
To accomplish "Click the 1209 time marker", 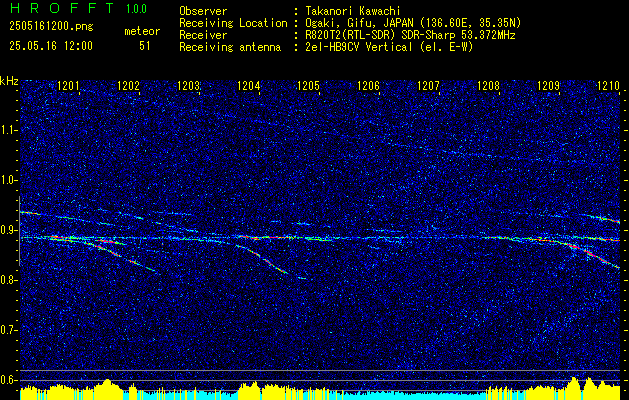I will [x=548, y=85].
